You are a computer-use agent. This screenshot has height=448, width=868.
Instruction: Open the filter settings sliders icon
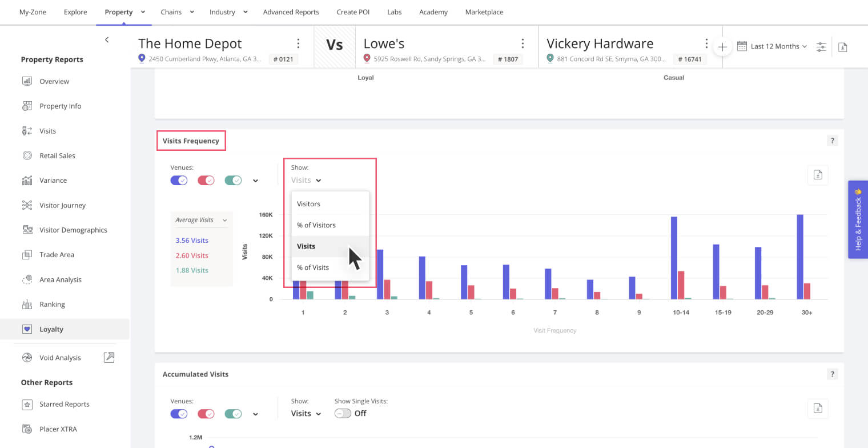coord(821,47)
